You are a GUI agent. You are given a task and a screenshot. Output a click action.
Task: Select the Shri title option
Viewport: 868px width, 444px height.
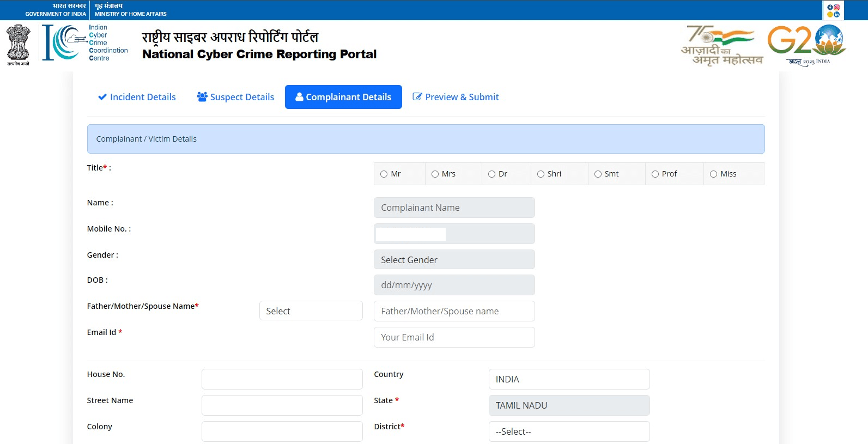[x=541, y=174]
